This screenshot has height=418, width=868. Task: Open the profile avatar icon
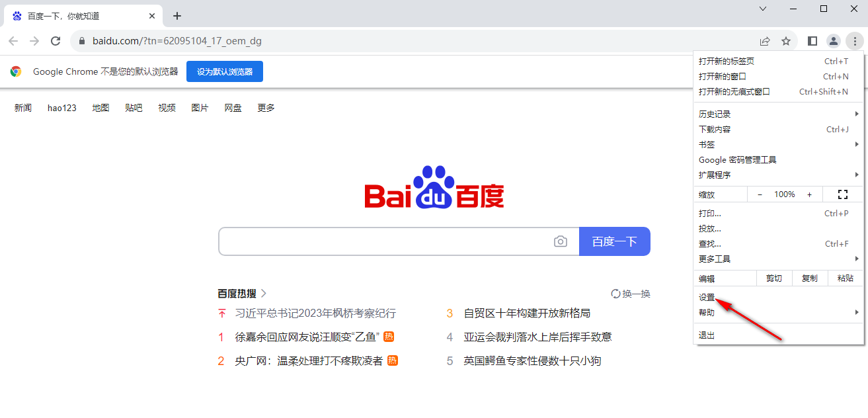834,41
